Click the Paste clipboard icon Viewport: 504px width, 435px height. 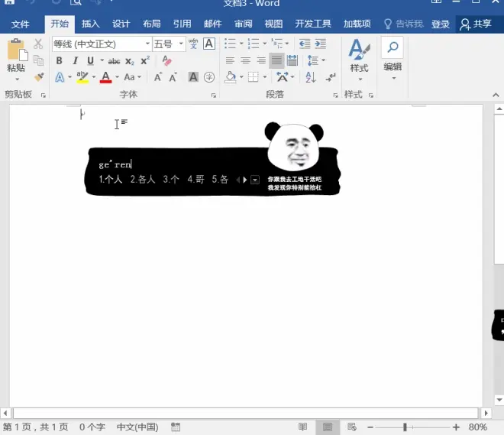tap(17, 50)
